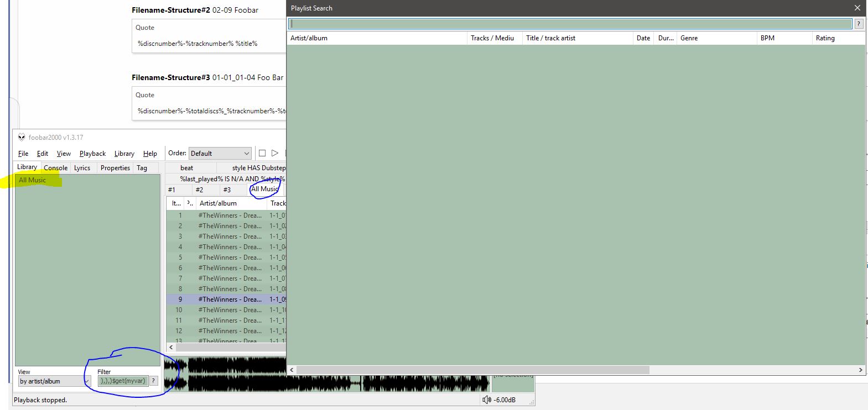The image size is (868, 410).
Task: Sort by Artist/album in Playlist Search
Action: 377,38
